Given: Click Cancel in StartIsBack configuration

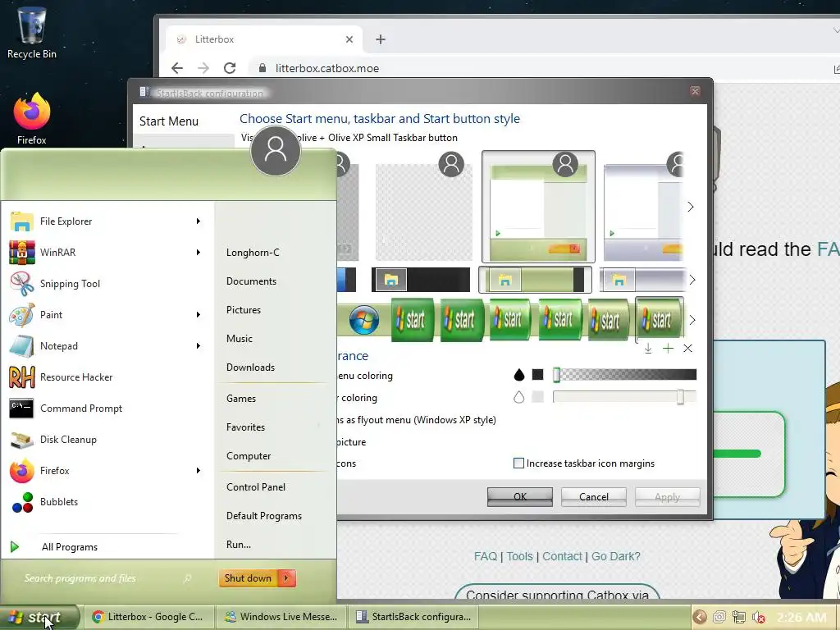Looking at the screenshot, I should (x=594, y=496).
